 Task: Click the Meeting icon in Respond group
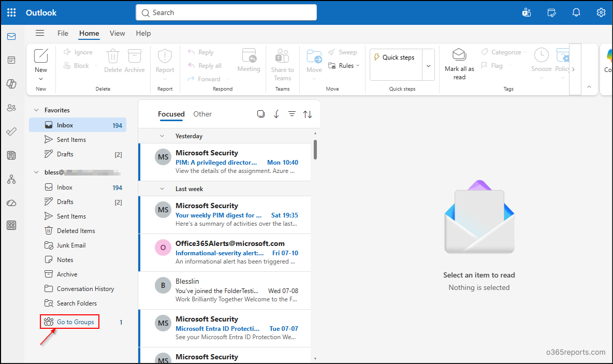point(249,55)
